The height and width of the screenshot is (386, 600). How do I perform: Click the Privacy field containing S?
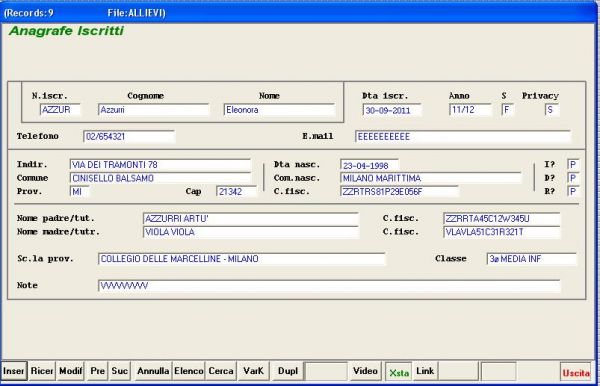coord(551,110)
